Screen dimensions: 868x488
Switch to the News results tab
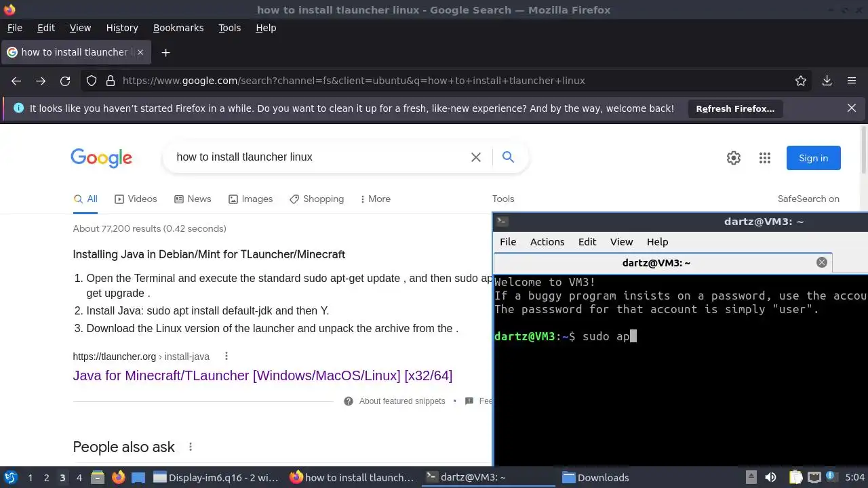click(x=193, y=199)
